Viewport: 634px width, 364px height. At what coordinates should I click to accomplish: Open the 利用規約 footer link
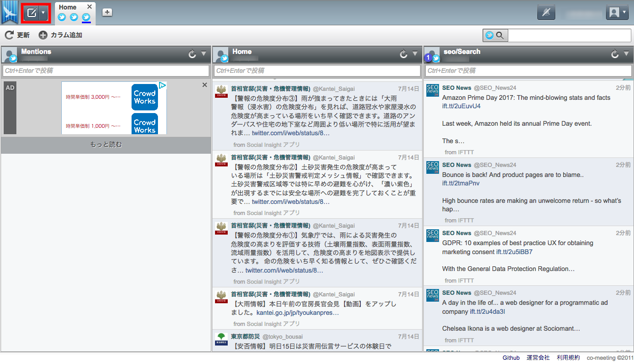tap(568, 358)
